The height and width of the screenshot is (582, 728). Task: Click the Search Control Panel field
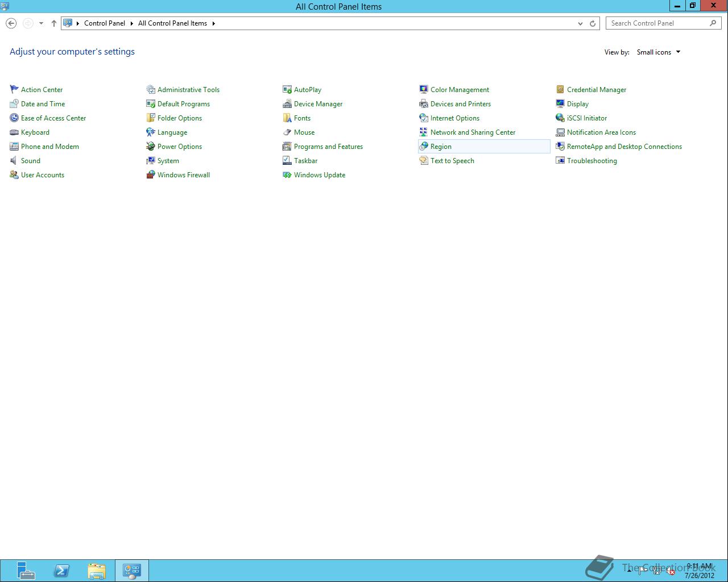pos(664,23)
